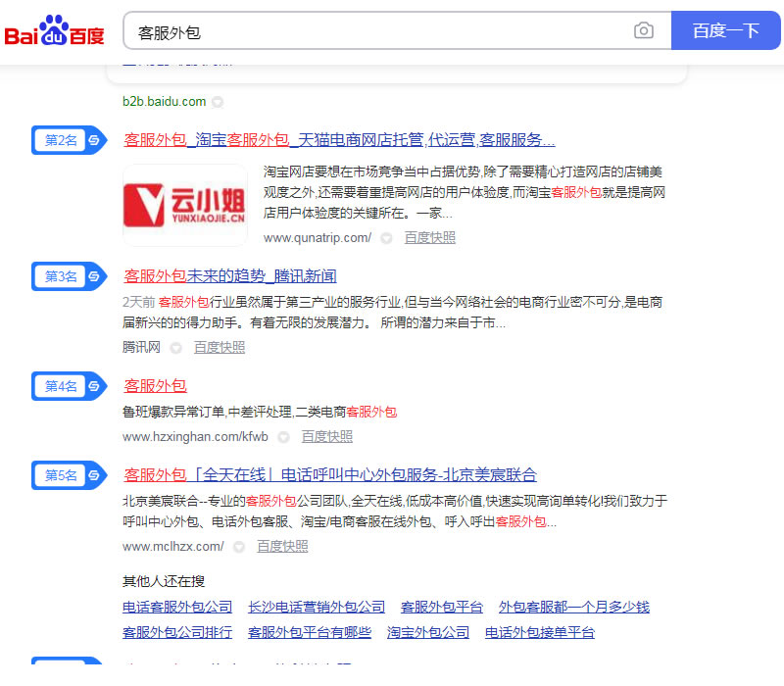Click the www.mclhzx.com/ URL
Viewport: 784px width, 686px height.
point(173,547)
